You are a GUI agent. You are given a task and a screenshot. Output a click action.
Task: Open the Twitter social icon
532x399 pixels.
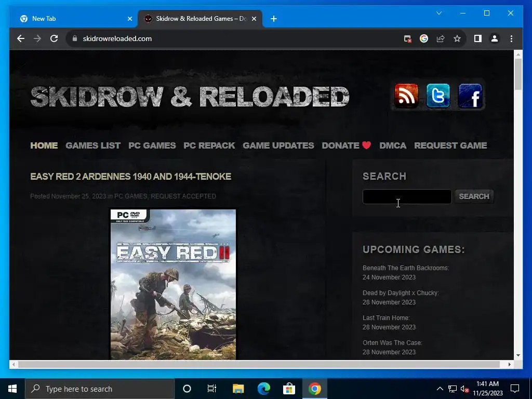pos(438,96)
